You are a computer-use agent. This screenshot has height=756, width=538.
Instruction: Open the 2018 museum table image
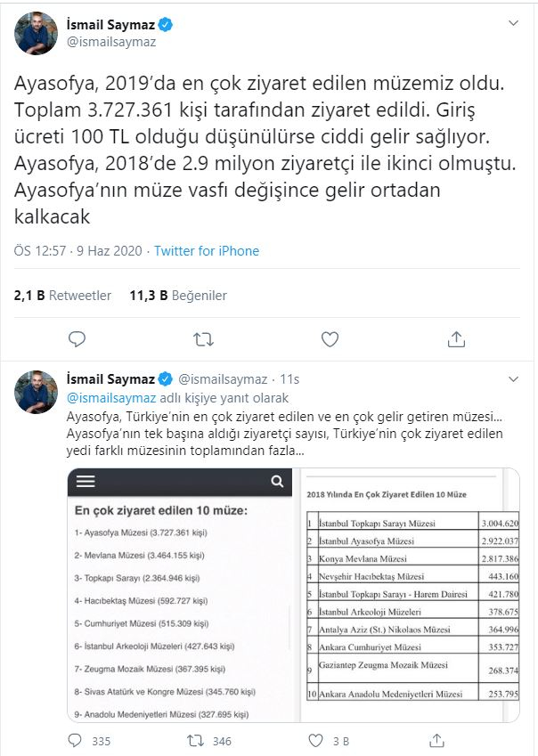tap(409, 595)
